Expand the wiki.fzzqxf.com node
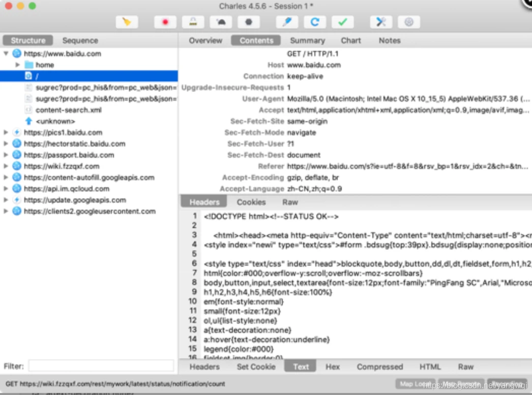 (6, 166)
